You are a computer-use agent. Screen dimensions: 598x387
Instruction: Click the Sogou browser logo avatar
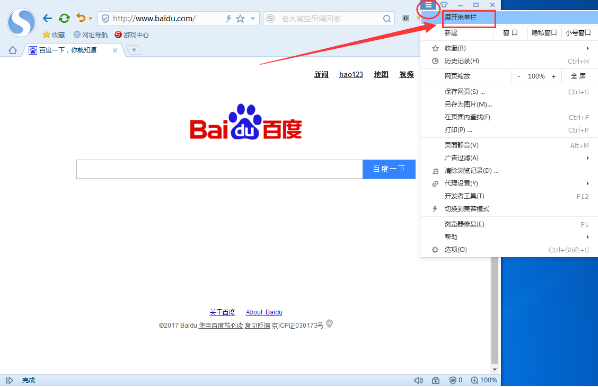pyautogui.click(x=21, y=22)
